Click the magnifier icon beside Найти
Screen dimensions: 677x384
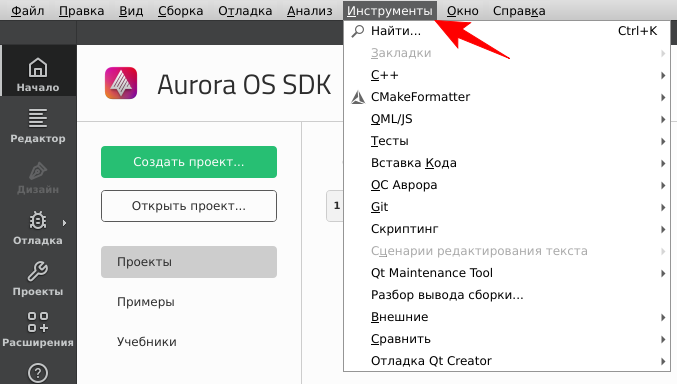[x=358, y=31]
